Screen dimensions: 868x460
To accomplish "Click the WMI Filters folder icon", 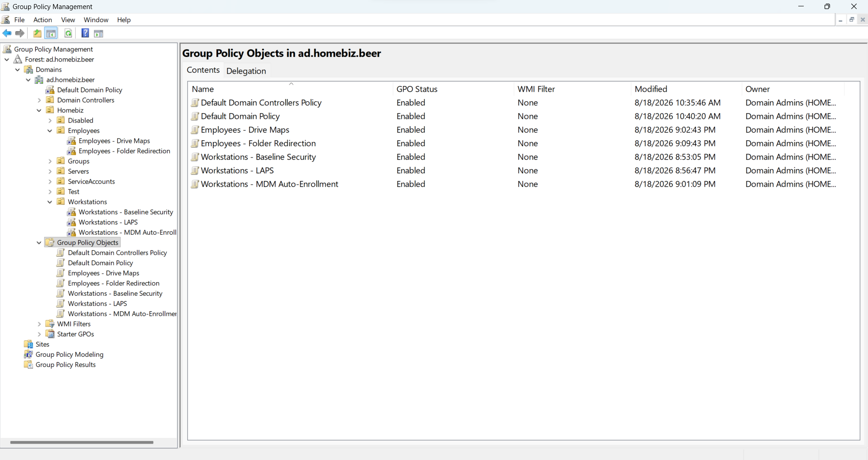I will (x=50, y=324).
